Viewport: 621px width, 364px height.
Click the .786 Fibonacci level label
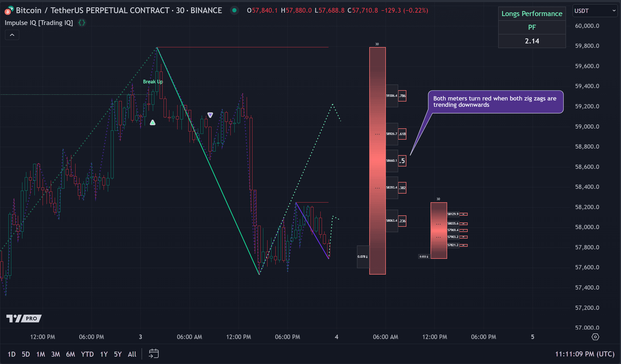point(402,96)
